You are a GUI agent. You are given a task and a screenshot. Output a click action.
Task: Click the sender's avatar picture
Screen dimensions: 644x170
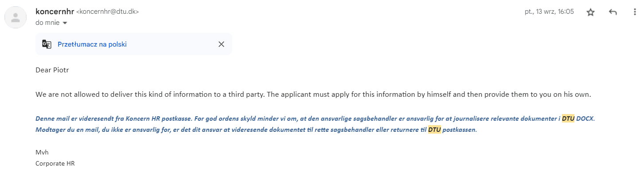pyautogui.click(x=16, y=17)
